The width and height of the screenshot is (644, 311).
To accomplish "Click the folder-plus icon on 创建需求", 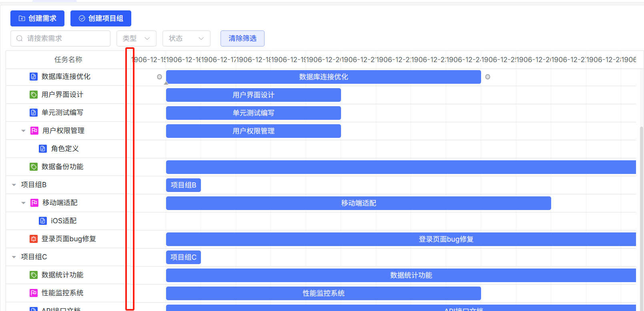I will (x=22, y=18).
